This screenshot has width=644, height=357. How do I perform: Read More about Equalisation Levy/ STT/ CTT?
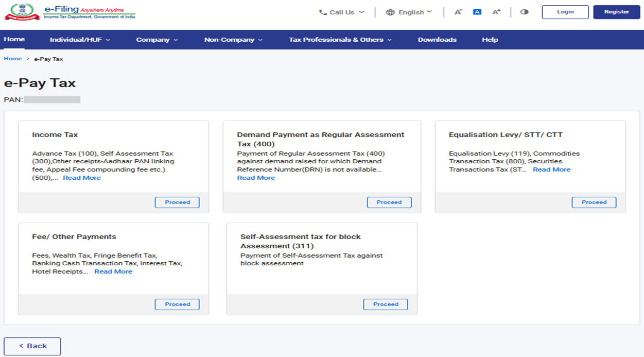(551, 169)
